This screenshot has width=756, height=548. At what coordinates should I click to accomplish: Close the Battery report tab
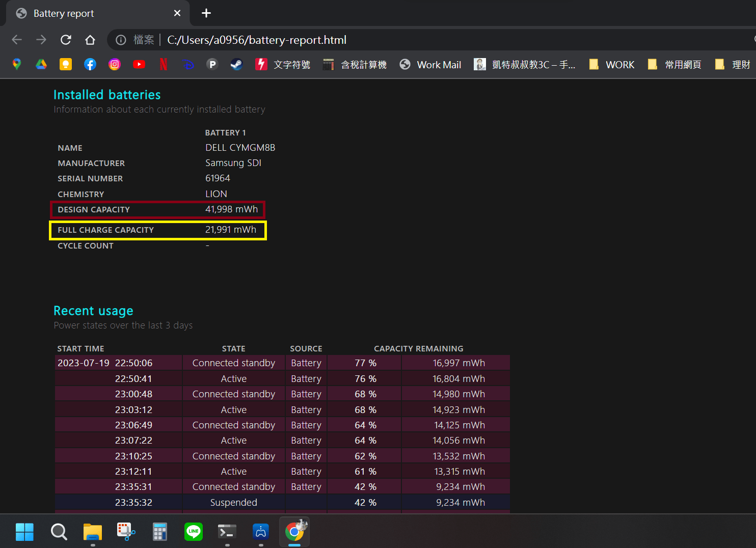(177, 13)
